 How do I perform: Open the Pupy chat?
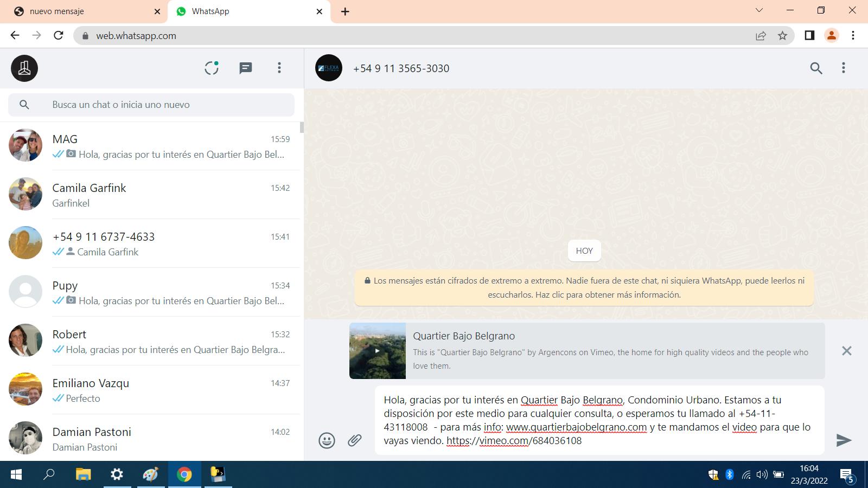[x=150, y=292]
